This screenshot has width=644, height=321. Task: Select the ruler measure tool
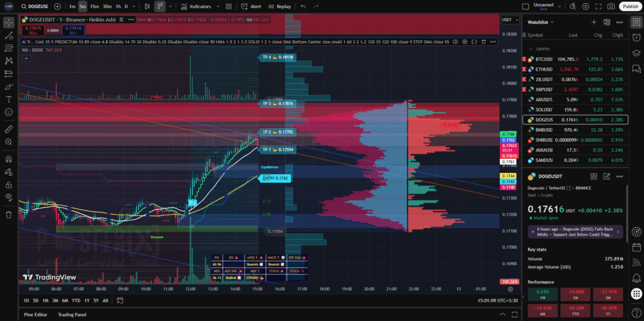click(9, 129)
